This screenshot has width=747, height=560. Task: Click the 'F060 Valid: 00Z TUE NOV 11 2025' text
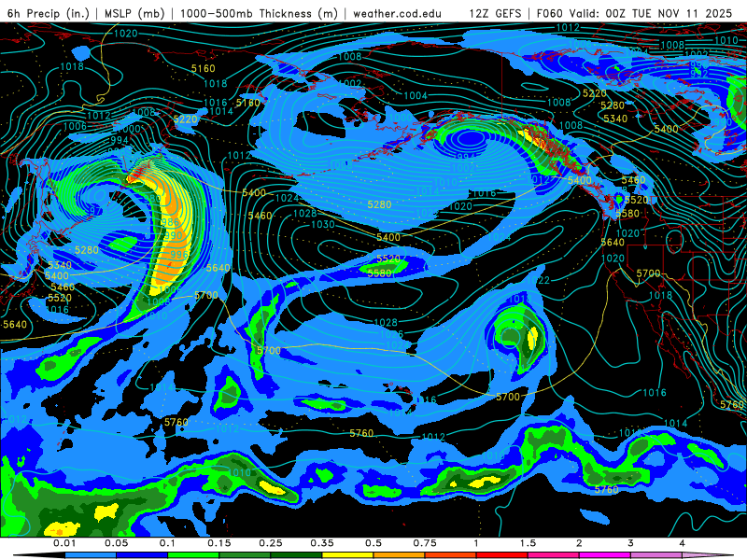(x=634, y=13)
